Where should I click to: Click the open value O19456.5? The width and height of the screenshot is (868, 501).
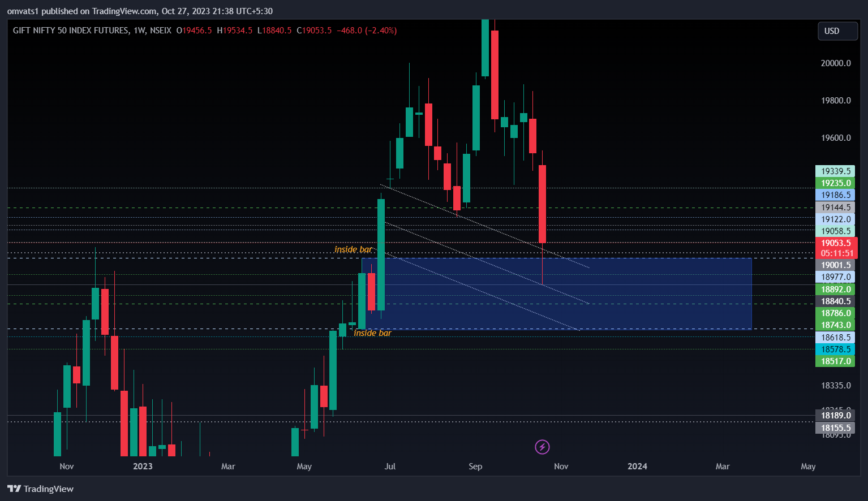point(194,31)
